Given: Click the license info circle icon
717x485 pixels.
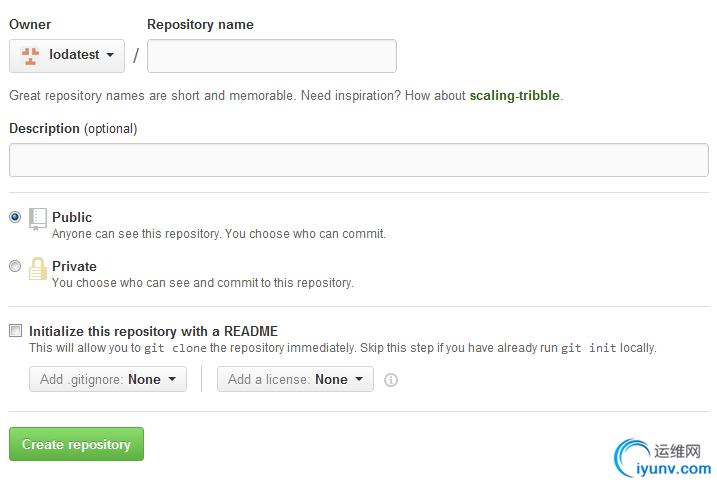Looking at the screenshot, I should pos(391,380).
